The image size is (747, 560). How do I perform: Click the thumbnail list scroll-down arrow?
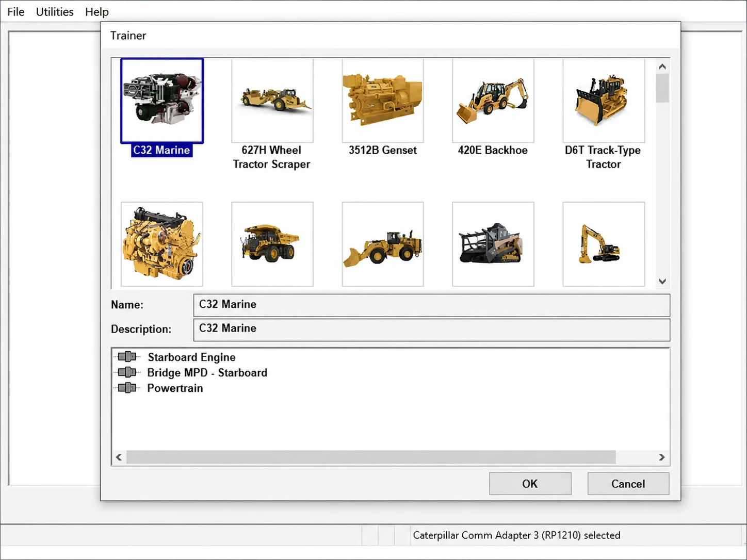(662, 281)
